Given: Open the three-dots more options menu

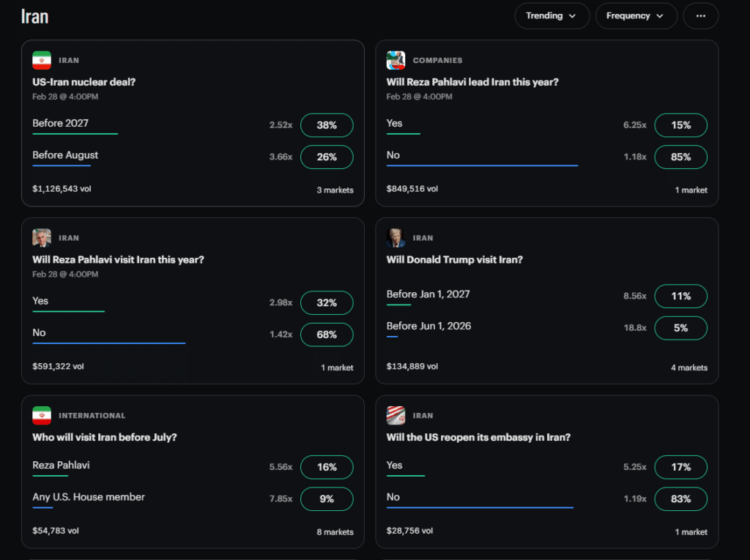Looking at the screenshot, I should click(x=700, y=15).
